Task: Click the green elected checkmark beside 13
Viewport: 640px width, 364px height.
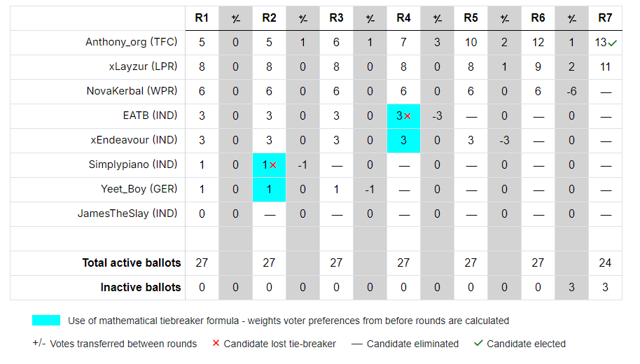Action: click(x=613, y=43)
